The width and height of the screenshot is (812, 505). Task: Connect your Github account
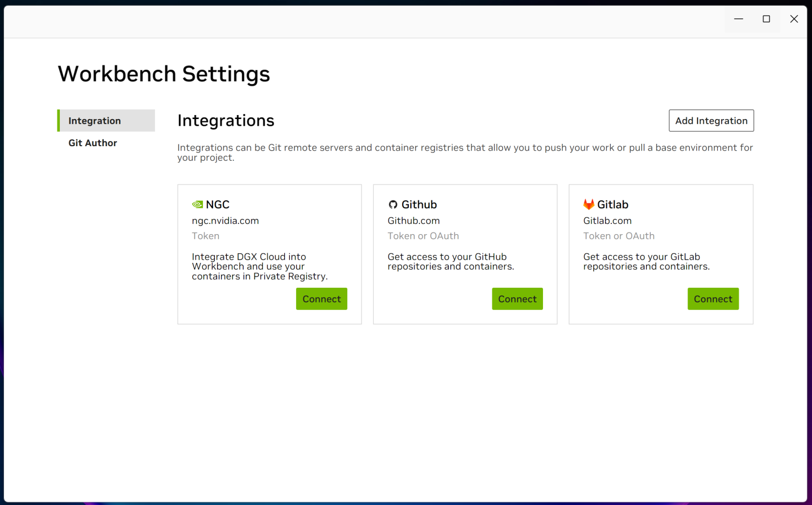coord(517,298)
